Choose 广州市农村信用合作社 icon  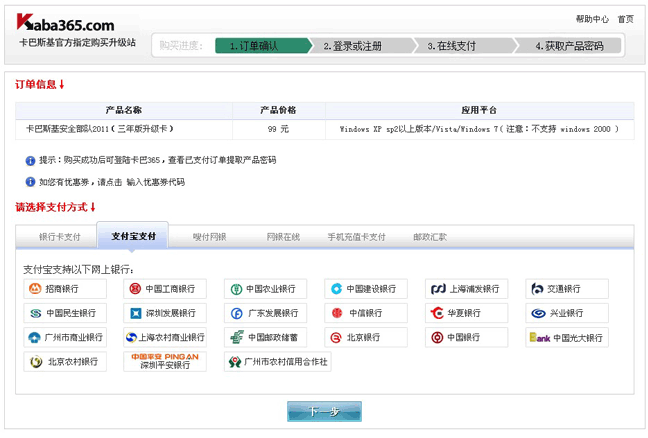[x=277, y=362]
